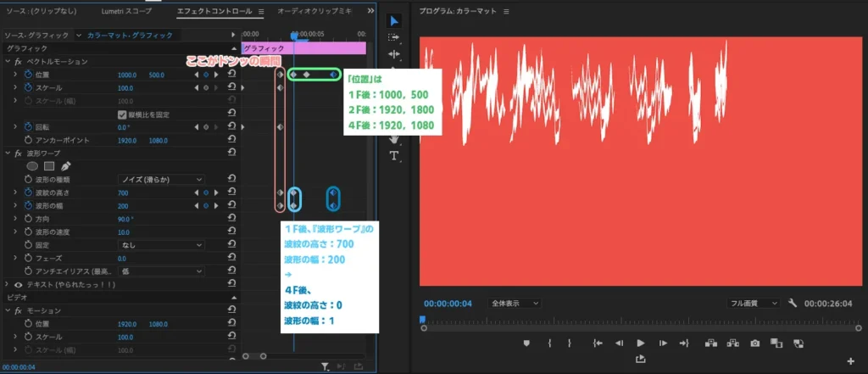
Task: Open the effect controls filter icon
Action: click(x=325, y=366)
